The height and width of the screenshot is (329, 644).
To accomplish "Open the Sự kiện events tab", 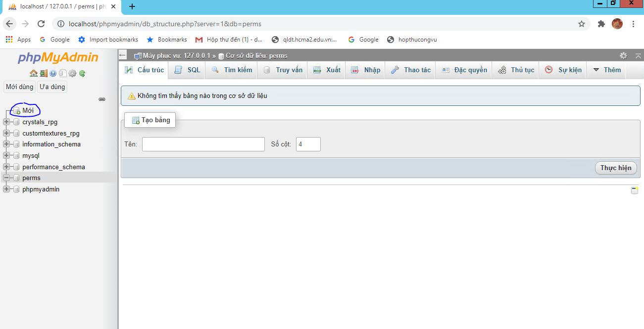I will 563,70.
